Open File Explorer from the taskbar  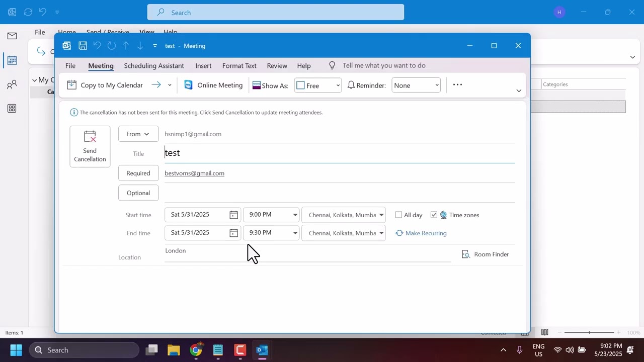click(174, 350)
